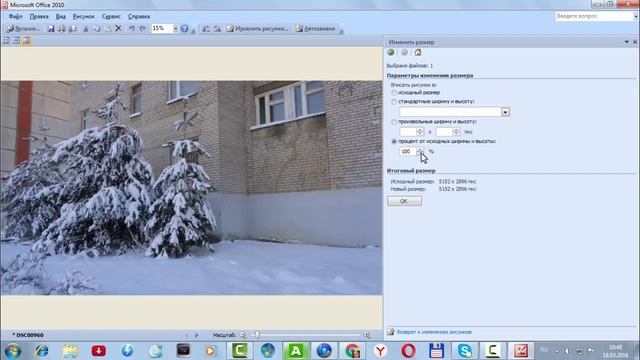Open Google Chrome from taskbar
The width and height of the screenshot is (640, 360).
coord(352,351)
